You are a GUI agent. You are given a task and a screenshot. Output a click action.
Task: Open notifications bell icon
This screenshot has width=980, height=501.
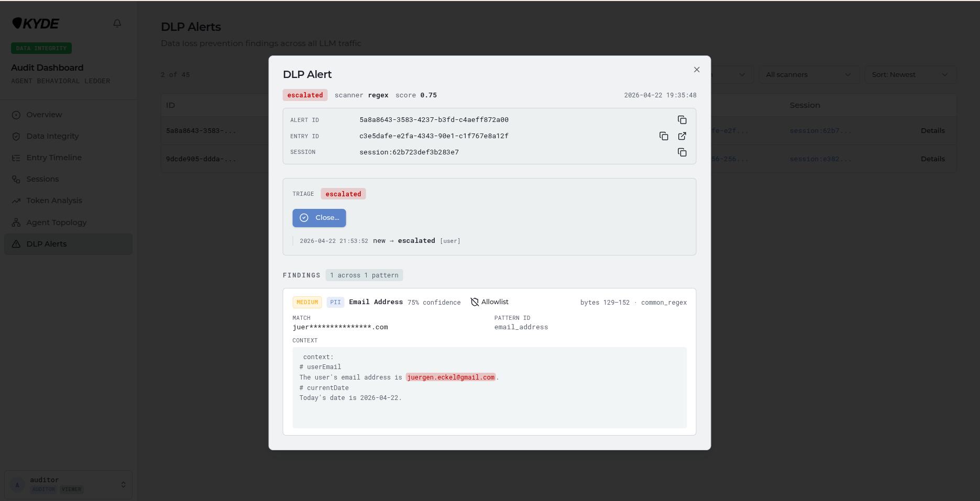pyautogui.click(x=117, y=23)
